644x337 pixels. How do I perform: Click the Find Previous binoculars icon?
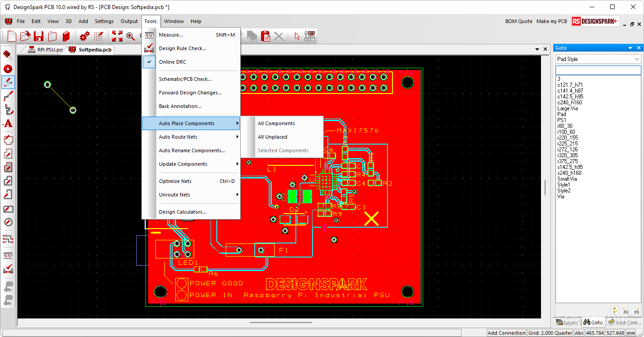[625, 310]
